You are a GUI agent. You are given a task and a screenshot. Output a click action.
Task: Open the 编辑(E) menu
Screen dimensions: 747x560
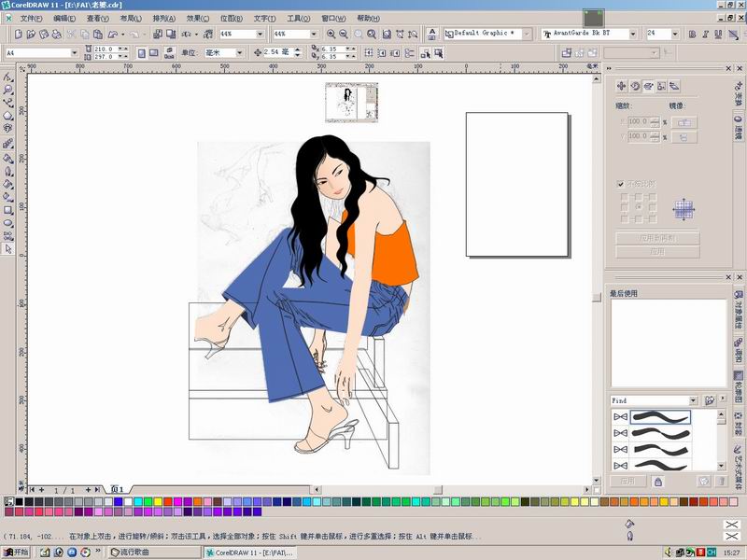click(x=64, y=19)
